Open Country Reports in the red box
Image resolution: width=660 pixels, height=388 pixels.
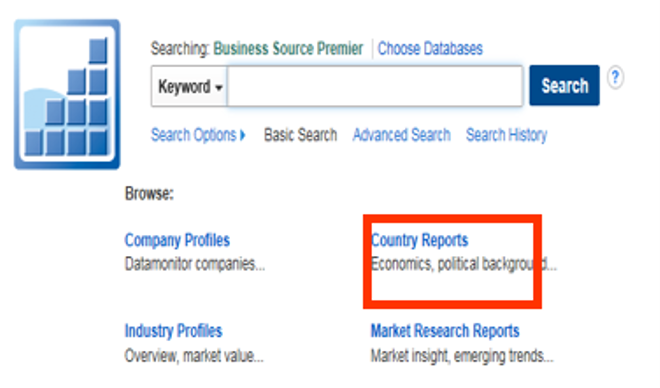pyautogui.click(x=419, y=240)
